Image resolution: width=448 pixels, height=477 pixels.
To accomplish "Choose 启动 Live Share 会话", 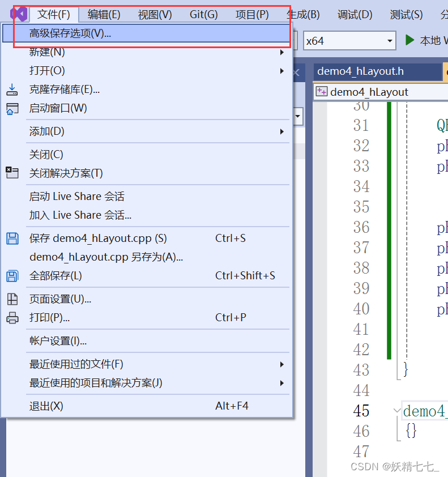I will pyautogui.click(x=146, y=197).
